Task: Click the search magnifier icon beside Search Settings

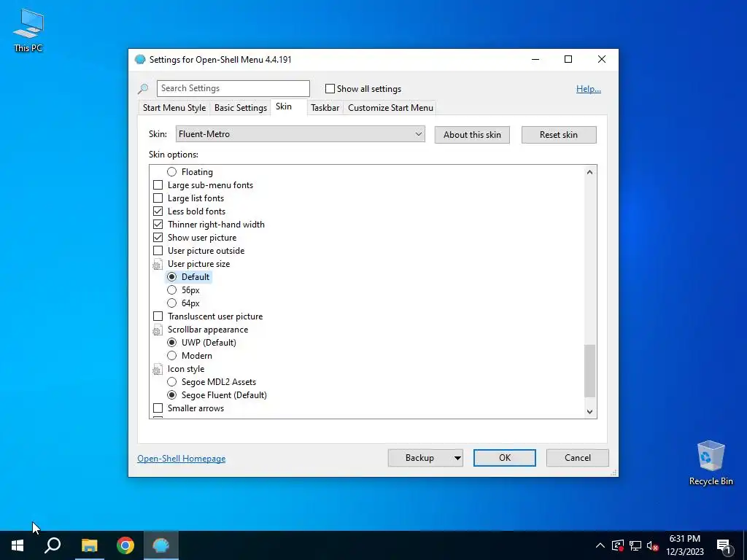Action: [143, 88]
